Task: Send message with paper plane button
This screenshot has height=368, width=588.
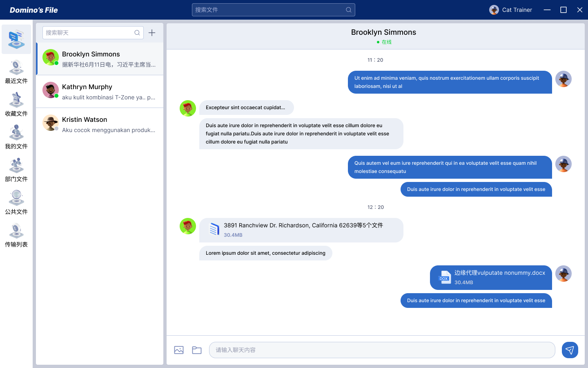Action: coord(570,350)
